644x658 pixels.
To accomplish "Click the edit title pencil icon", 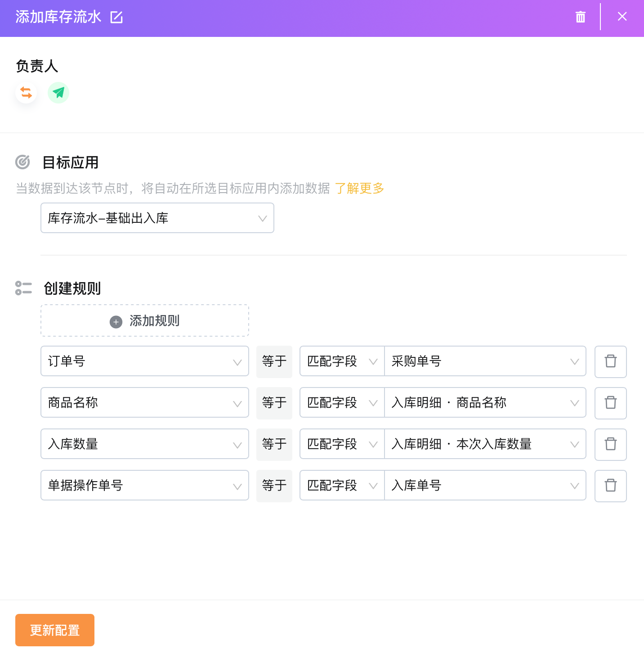I will click(x=116, y=17).
